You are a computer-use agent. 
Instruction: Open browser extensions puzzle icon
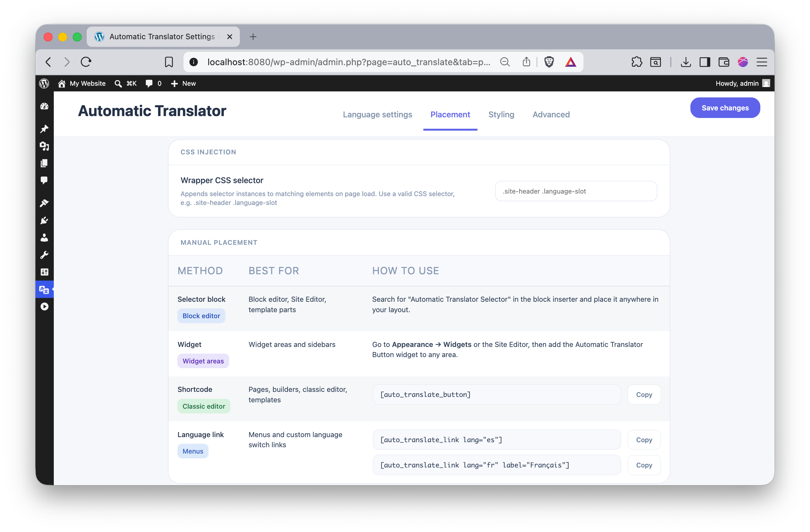click(636, 62)
